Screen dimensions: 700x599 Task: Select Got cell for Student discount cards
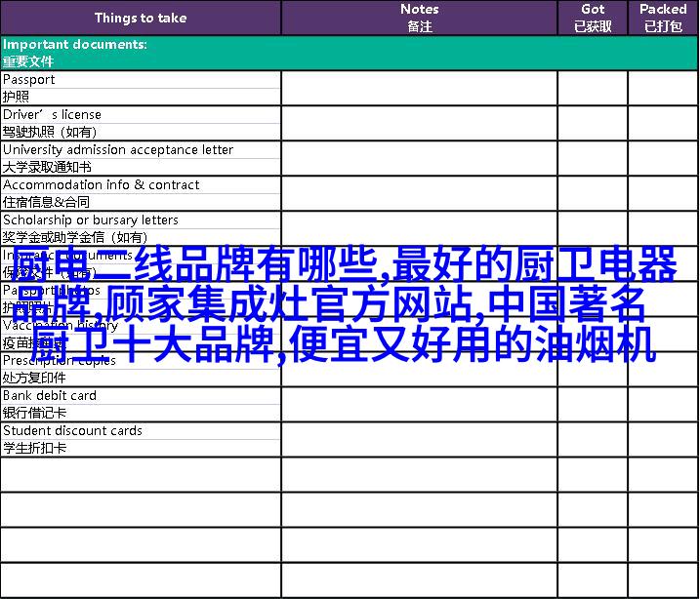593,440
